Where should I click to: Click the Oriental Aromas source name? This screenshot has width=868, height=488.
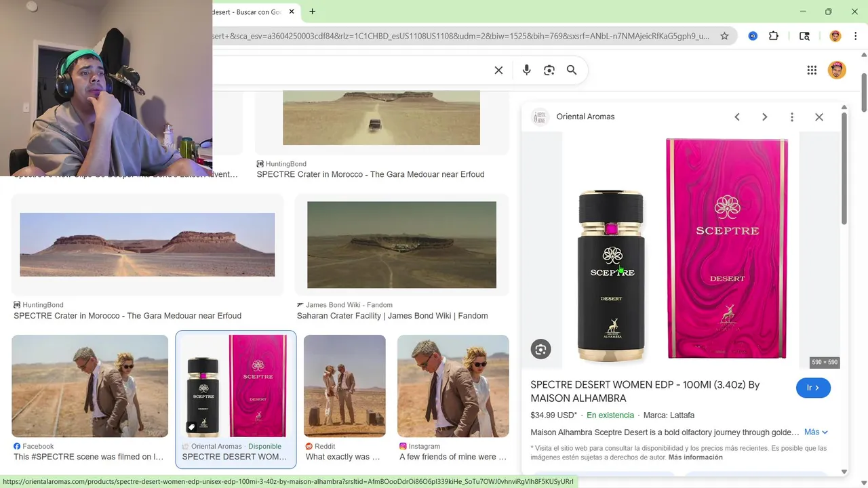[585, 117]
